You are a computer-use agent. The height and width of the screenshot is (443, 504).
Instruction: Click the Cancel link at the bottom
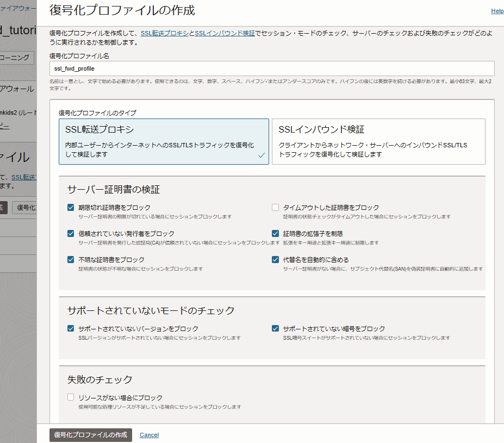[149, 435]
